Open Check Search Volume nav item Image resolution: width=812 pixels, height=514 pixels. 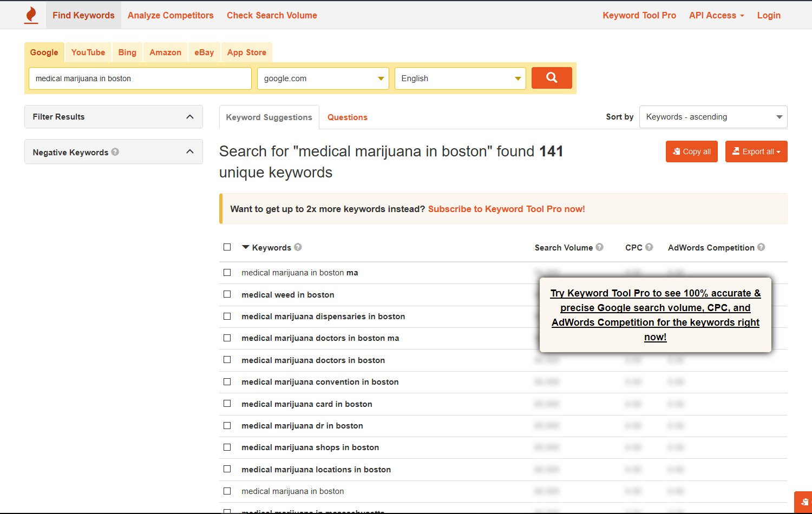click(x=272, y=15)
